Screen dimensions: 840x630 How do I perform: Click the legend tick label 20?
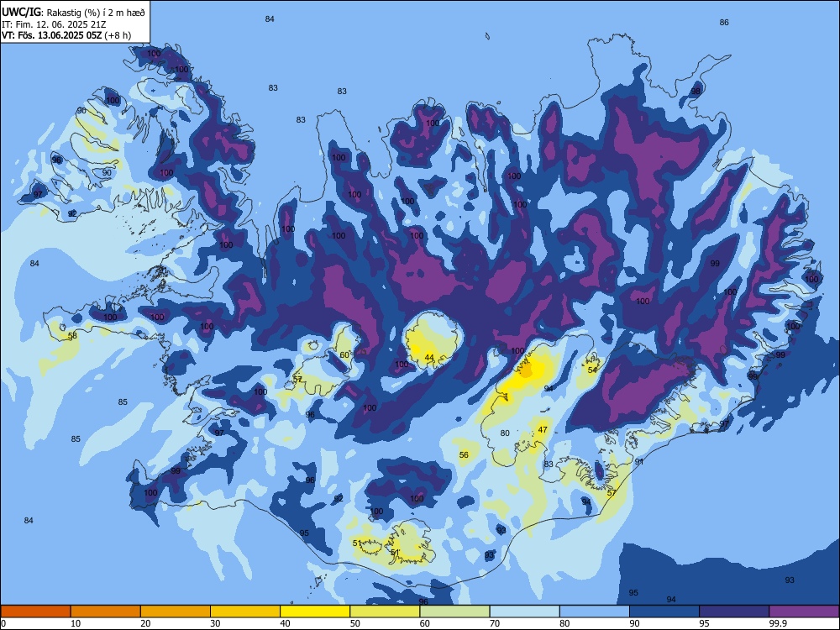click(x=145, y=623)
